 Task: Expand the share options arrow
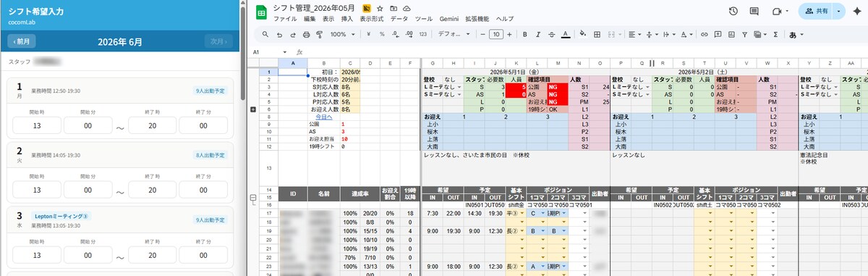tap(838, 12)
